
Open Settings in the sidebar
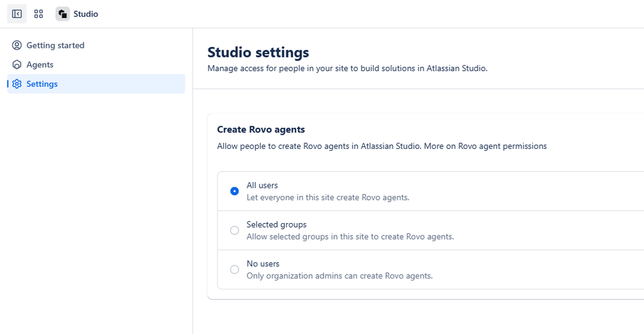(x=96, y=84)
